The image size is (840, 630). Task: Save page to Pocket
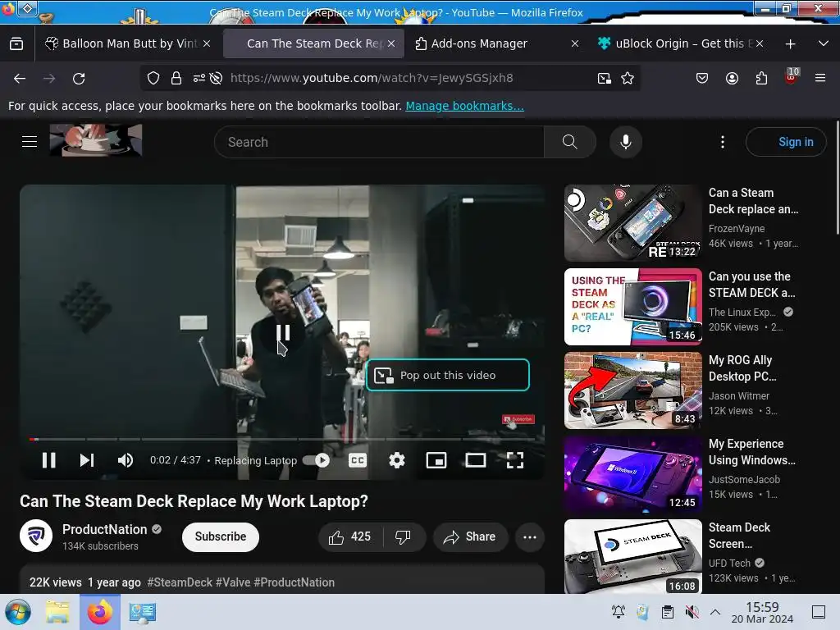click(x=702, y=78)
